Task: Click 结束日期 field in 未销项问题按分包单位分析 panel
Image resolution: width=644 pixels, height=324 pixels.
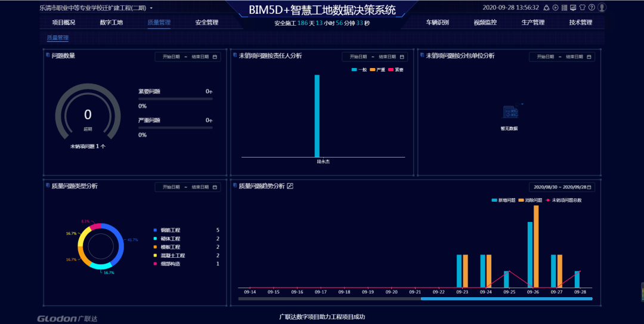Action: 574,57
